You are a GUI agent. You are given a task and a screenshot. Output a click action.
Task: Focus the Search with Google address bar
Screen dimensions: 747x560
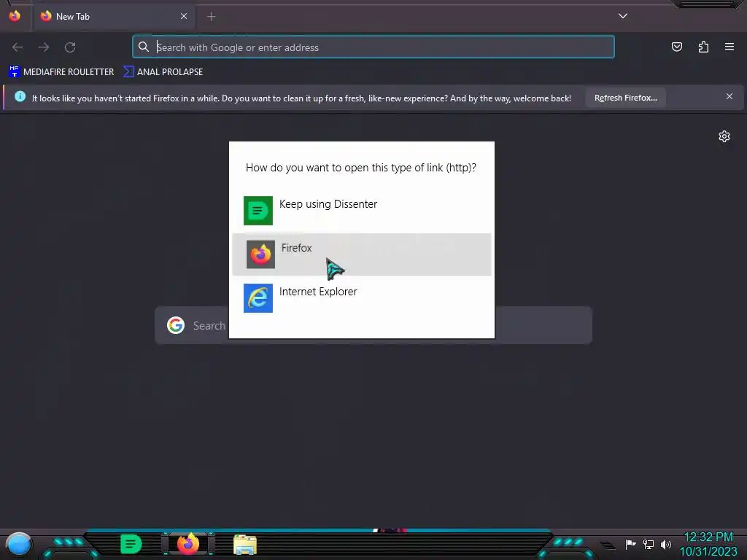(373, 47)
